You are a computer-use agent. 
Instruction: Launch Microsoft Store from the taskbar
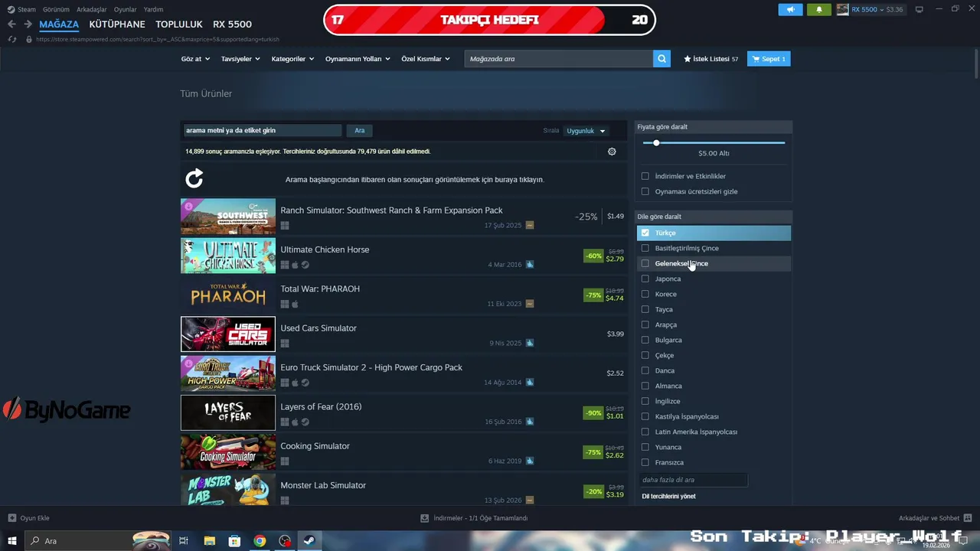click(234, 541)
